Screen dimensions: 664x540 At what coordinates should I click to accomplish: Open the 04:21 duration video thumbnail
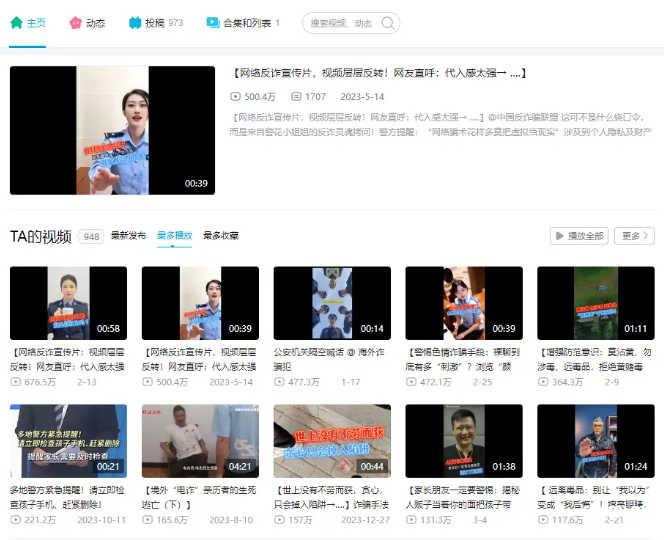[200, 440]
